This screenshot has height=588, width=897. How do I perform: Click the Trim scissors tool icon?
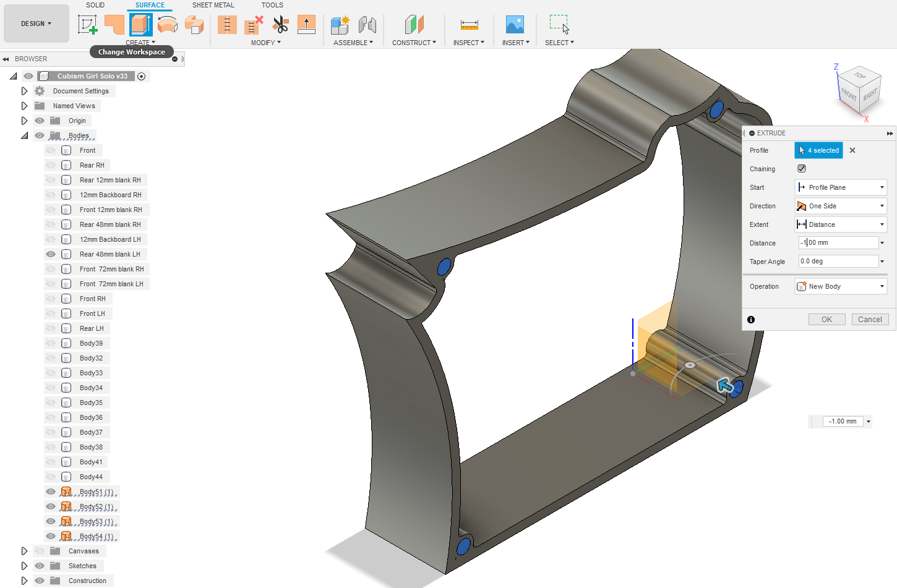pos(280,25)
